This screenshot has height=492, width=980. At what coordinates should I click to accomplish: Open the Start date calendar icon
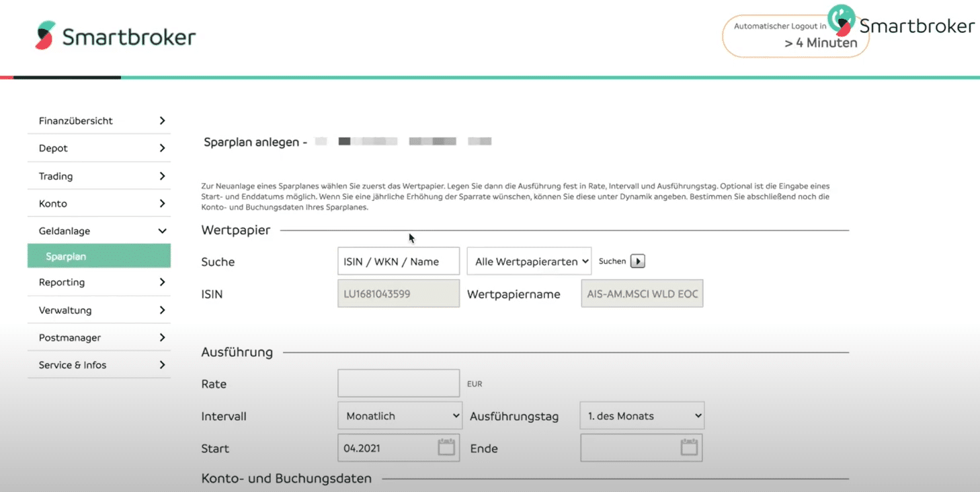pos(446,448)
